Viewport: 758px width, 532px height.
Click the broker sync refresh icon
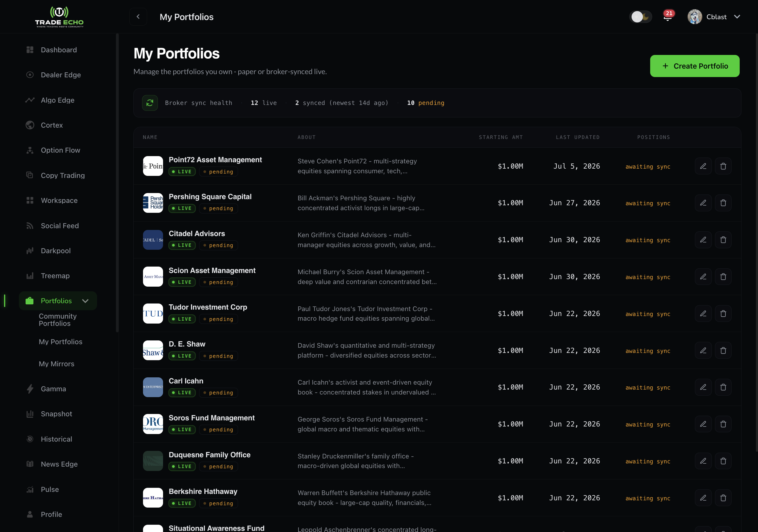pyautogui.click(x=150, y=103)
